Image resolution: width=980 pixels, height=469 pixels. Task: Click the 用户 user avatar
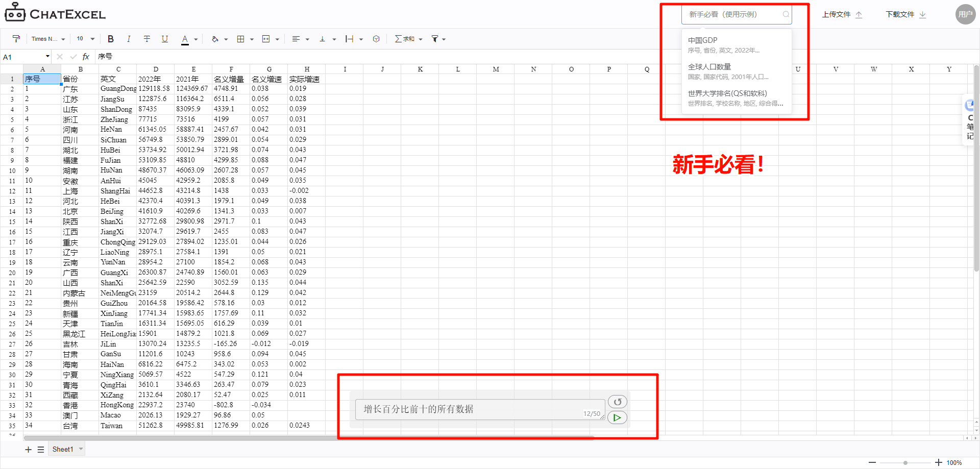tap(965, 14)
